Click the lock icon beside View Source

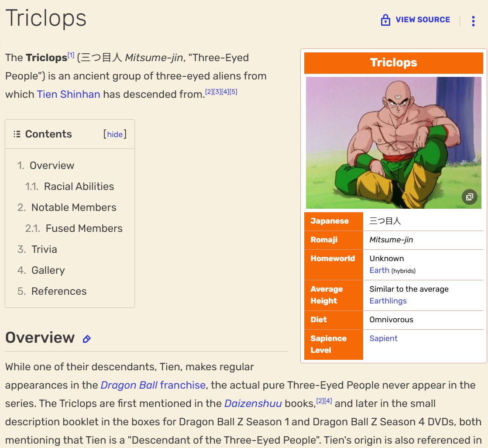point(385,20)
